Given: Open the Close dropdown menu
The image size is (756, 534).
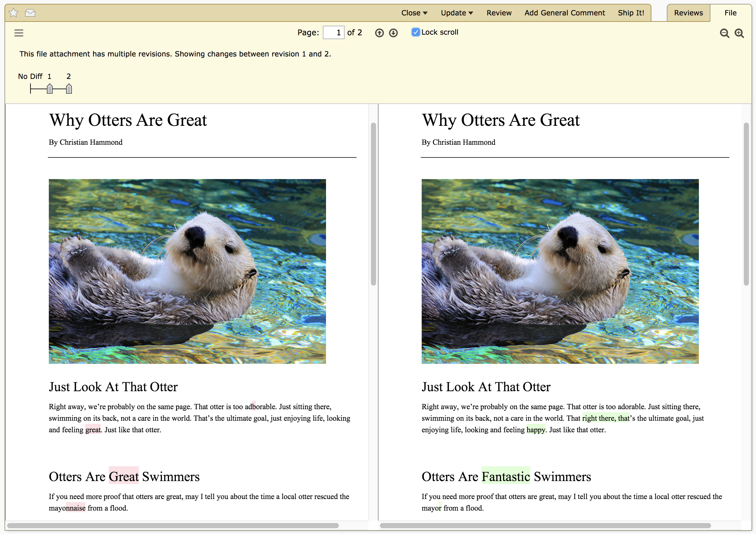Looking at the screenshot, I should coord(414,13).
